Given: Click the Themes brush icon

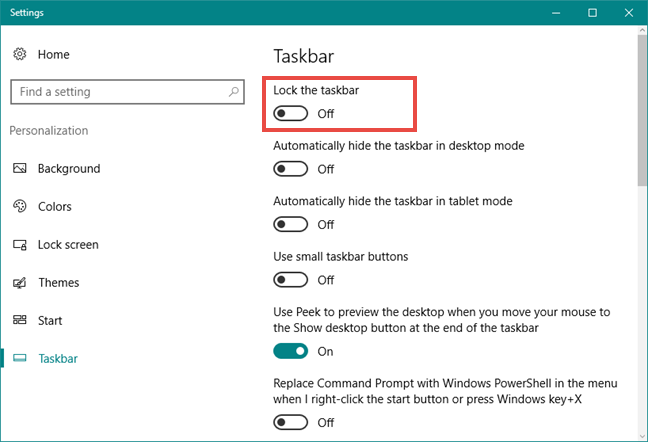Looking at the screenshot, I should (x=19, y=283).
